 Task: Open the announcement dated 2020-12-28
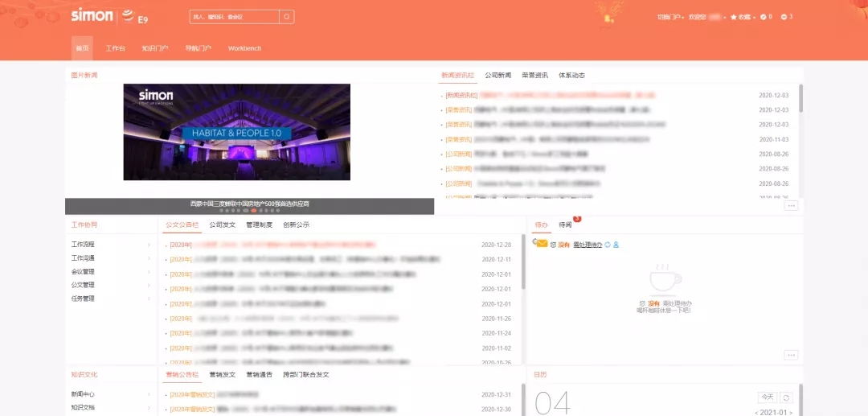pos(273,245)
